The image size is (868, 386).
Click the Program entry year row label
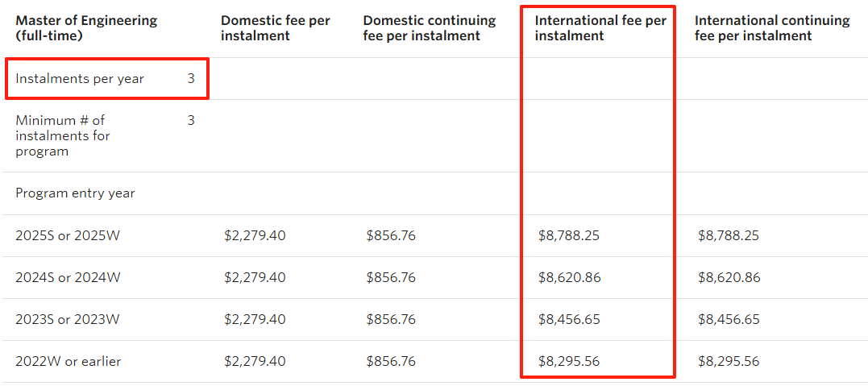click(75, 193)
